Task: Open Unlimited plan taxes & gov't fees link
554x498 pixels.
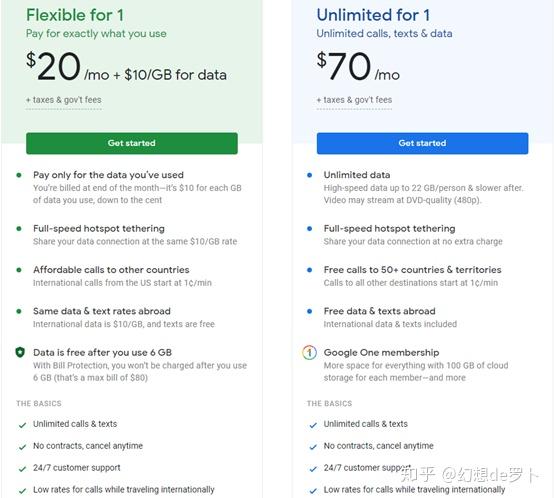Action: point(354,100)
